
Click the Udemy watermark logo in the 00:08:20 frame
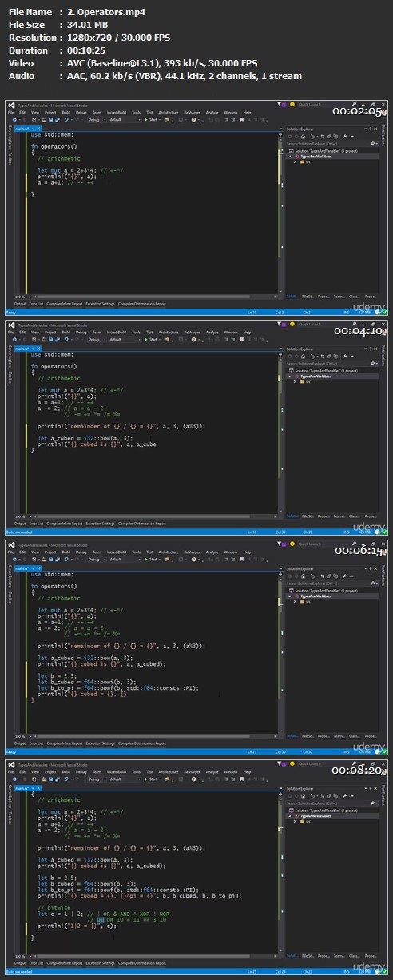coord(368,966)
